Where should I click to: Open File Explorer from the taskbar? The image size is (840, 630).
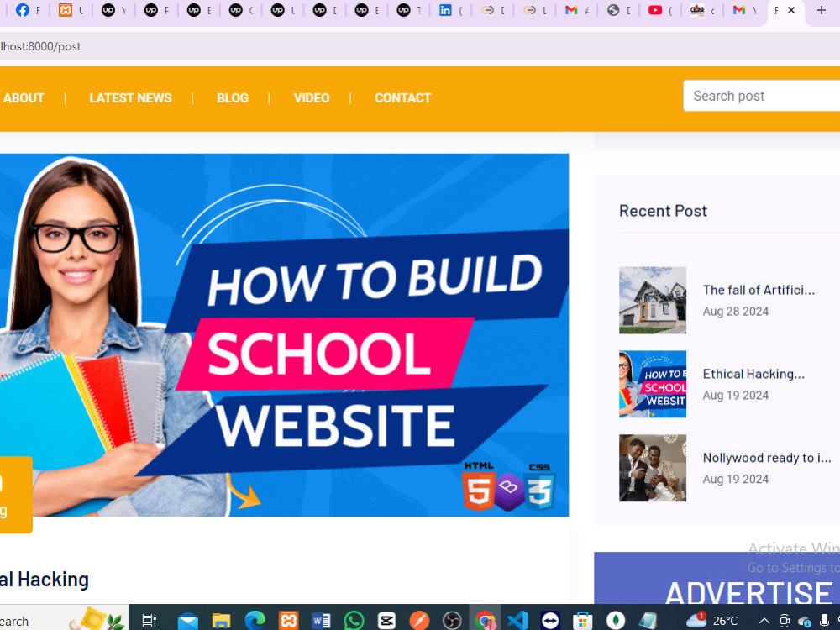pos(221,621)
